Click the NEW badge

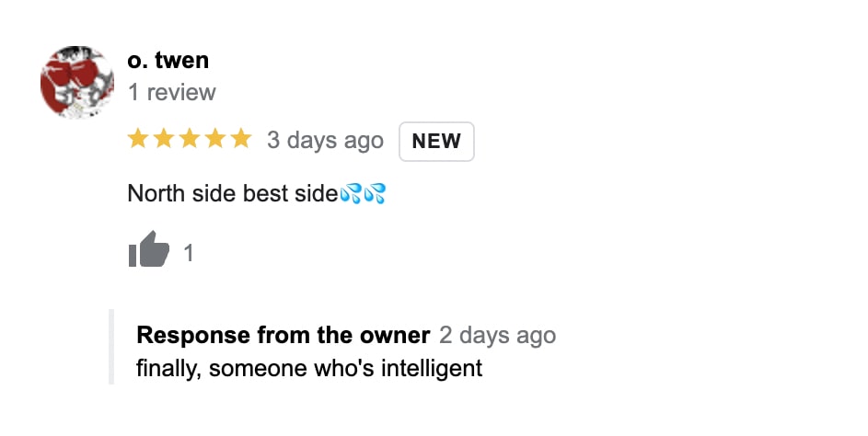tap(436, 141)
